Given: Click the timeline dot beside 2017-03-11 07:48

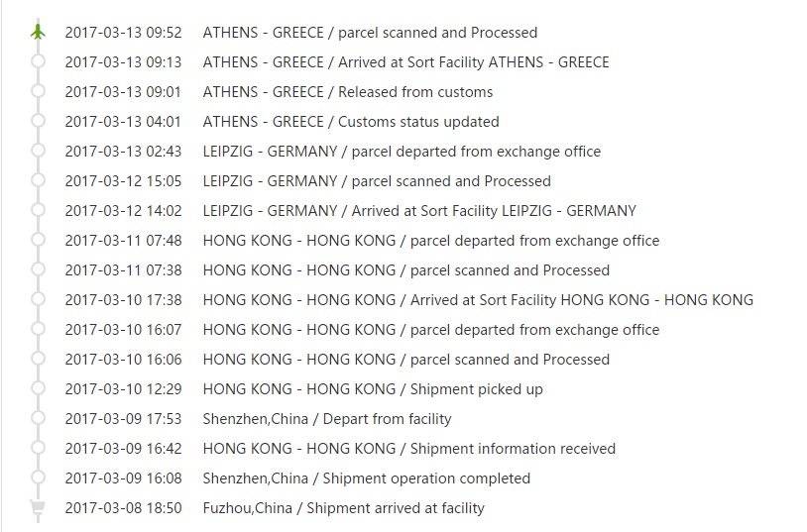Looking at the screenshot, I should pyautogui.click(x=38, y=240).
